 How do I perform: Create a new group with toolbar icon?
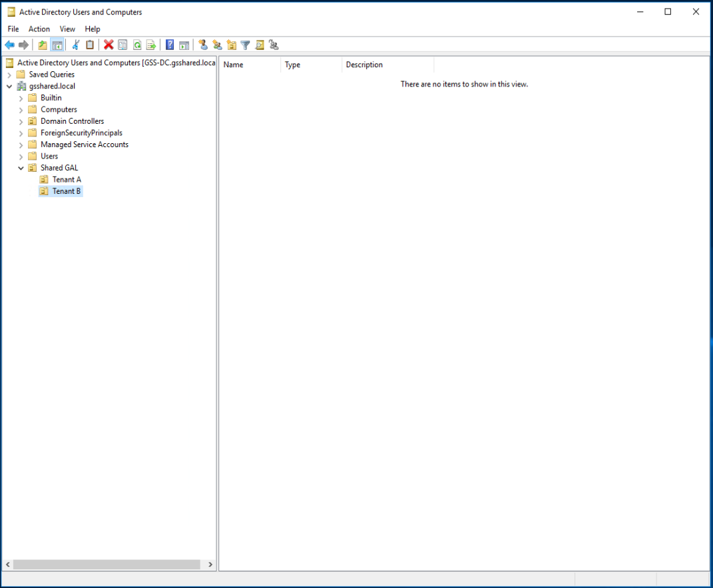pyautogui.click(x=217, y=45)
